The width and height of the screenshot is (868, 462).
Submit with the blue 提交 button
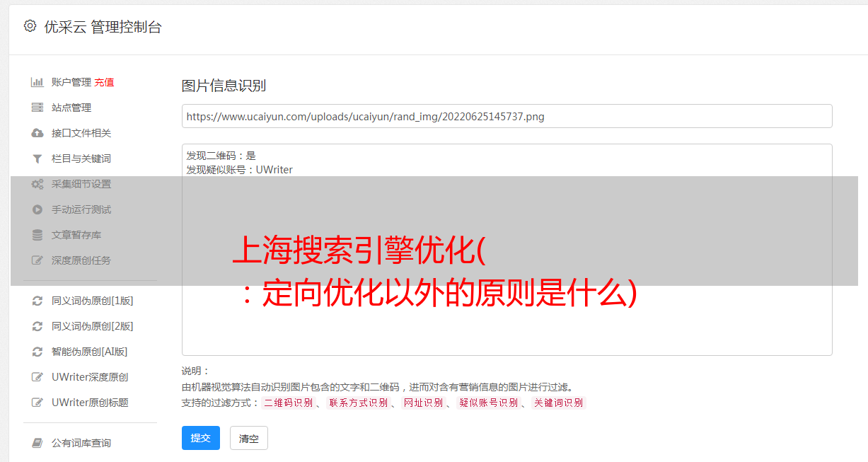201,438
